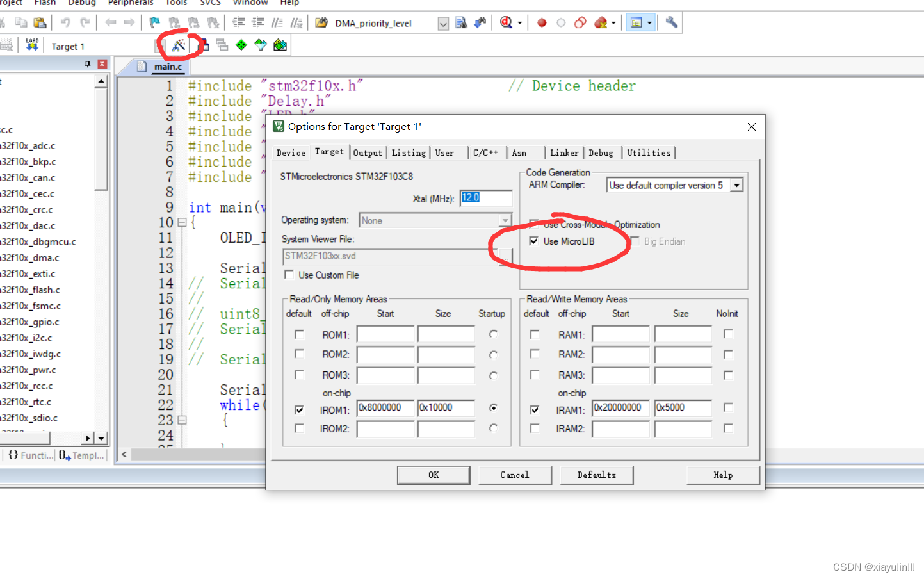Viewport: 924px width, 579px height.
Task: Open the window layout icon
Action: point(636,22)
